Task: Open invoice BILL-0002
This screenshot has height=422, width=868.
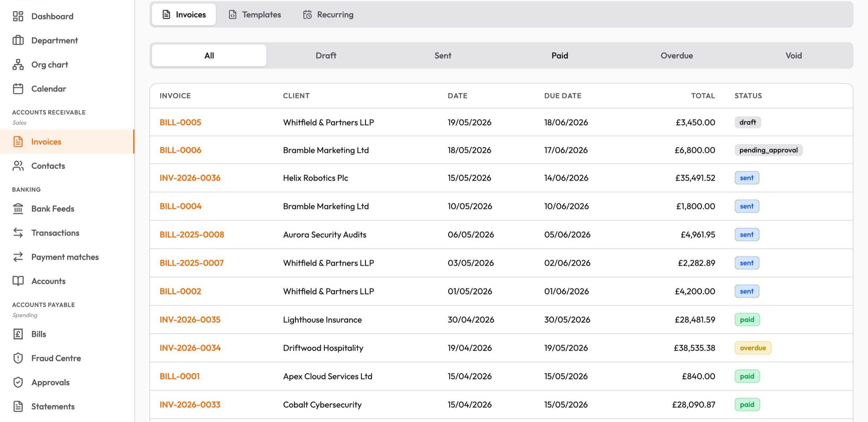Action: 180,291
